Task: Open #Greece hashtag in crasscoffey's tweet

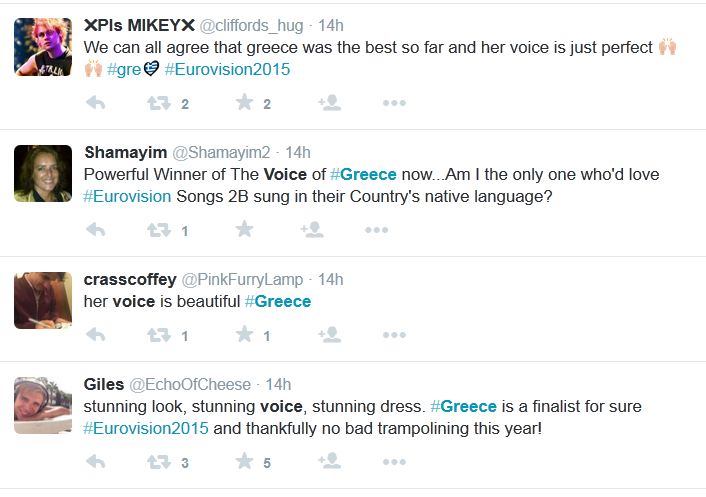Action: coord(278,301)
